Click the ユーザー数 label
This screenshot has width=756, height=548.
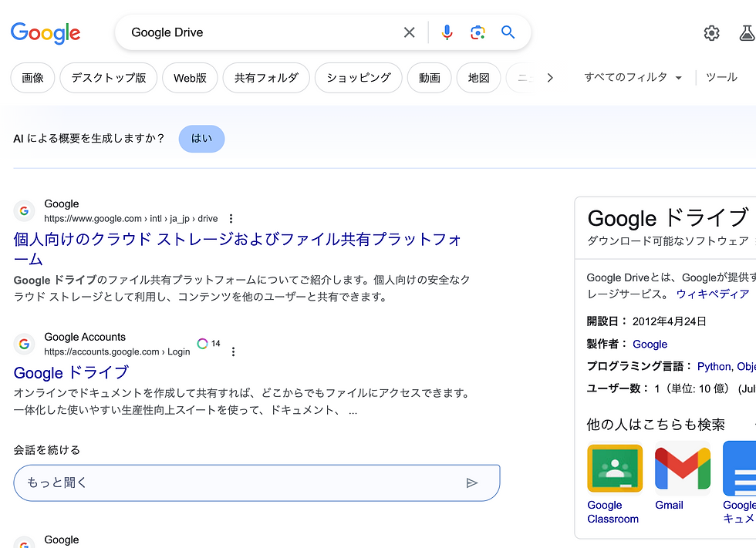pos(618,388)
